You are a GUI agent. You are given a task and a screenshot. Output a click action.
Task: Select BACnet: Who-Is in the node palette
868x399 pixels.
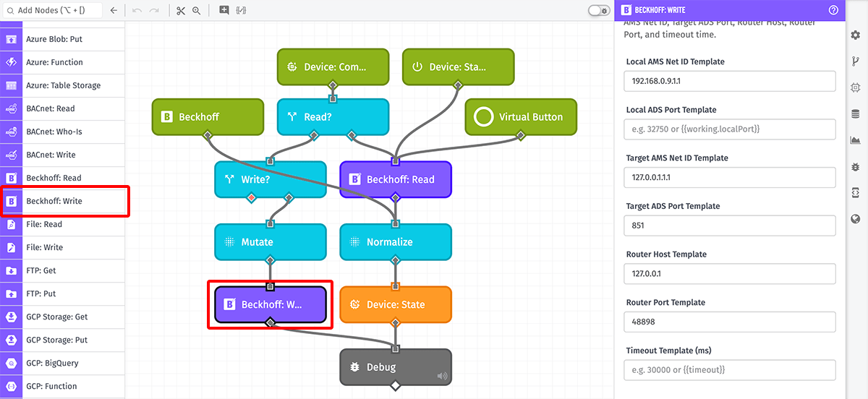pos(62,132)
